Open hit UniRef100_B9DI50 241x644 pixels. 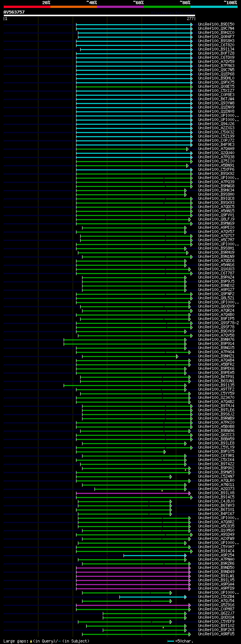(216, 25)
